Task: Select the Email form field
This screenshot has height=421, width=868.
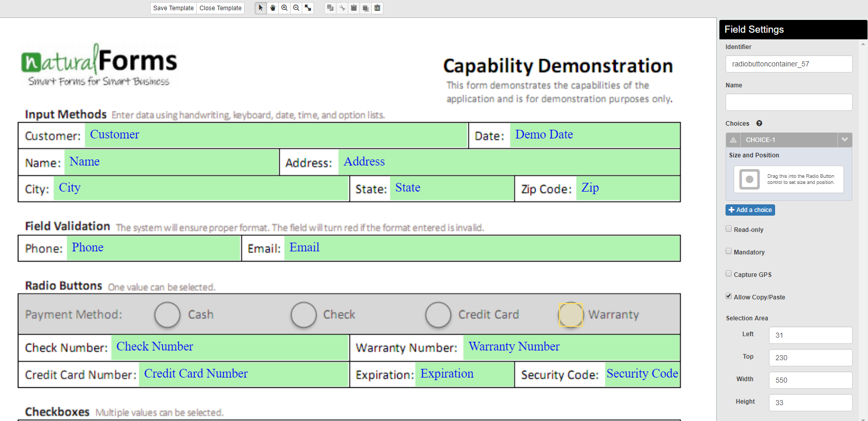Action: (x=482, y=248)
